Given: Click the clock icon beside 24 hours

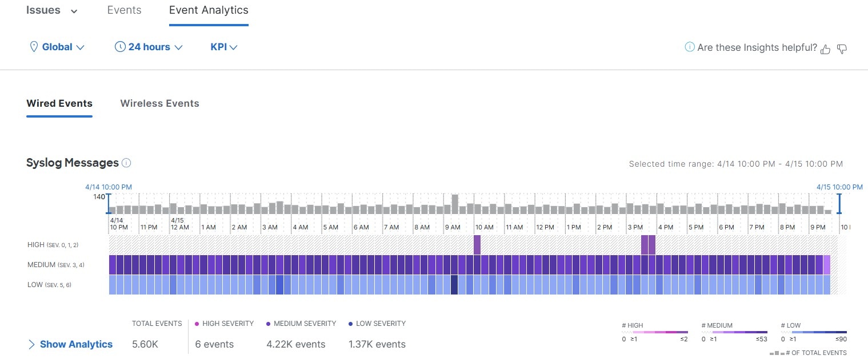Looking at the screenshot, I should (120, 47).
